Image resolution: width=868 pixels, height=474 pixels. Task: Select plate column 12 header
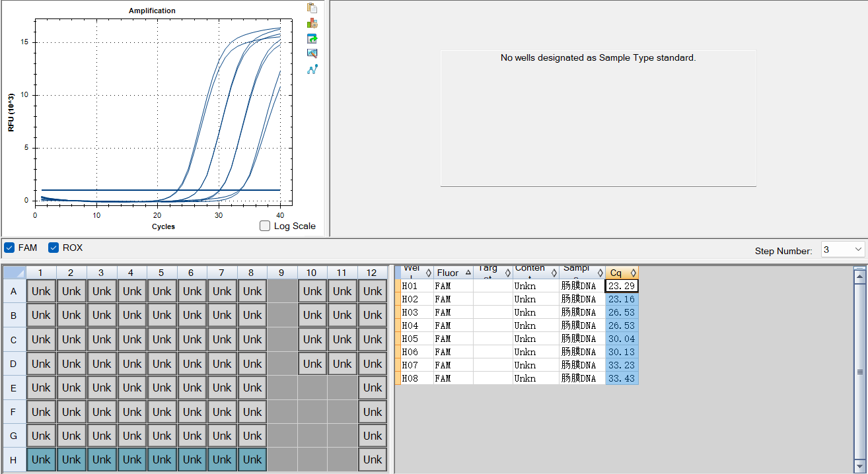(x=373, y=273)
